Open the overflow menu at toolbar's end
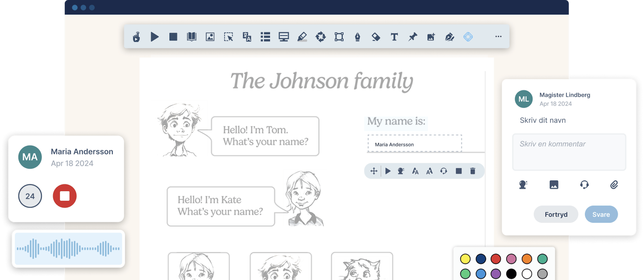The image size is (644, 280). click(498, 37)
